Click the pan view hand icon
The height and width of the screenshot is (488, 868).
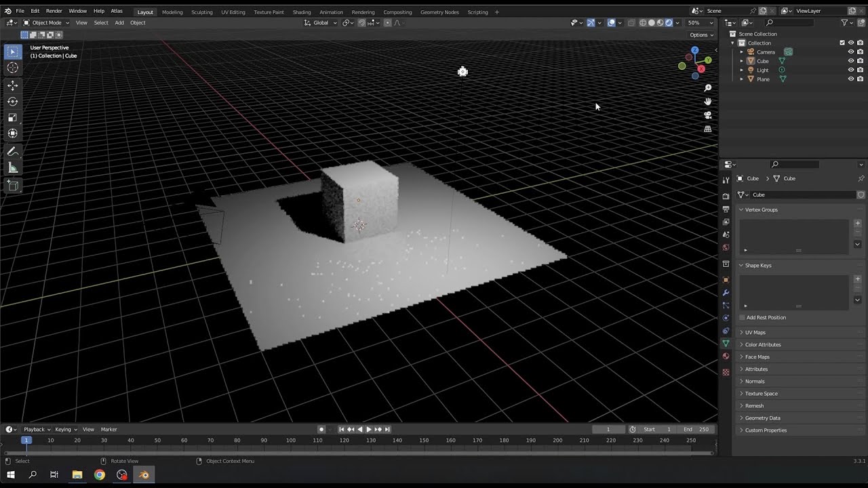tap(708, 102)
